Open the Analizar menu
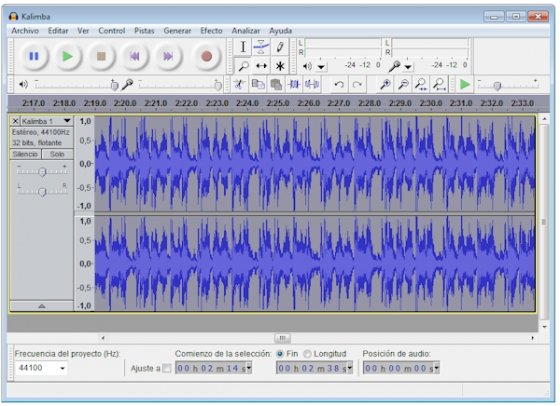 point(246,31)
